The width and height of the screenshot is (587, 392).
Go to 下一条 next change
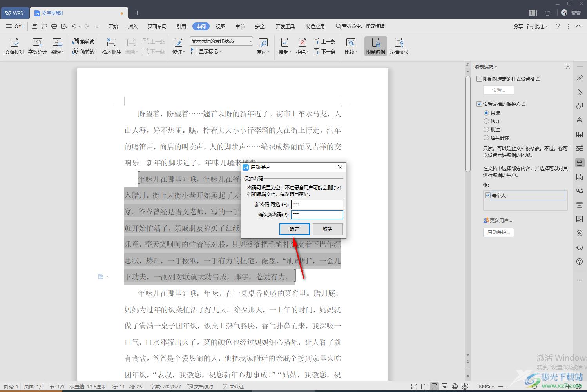click(324, 51)
